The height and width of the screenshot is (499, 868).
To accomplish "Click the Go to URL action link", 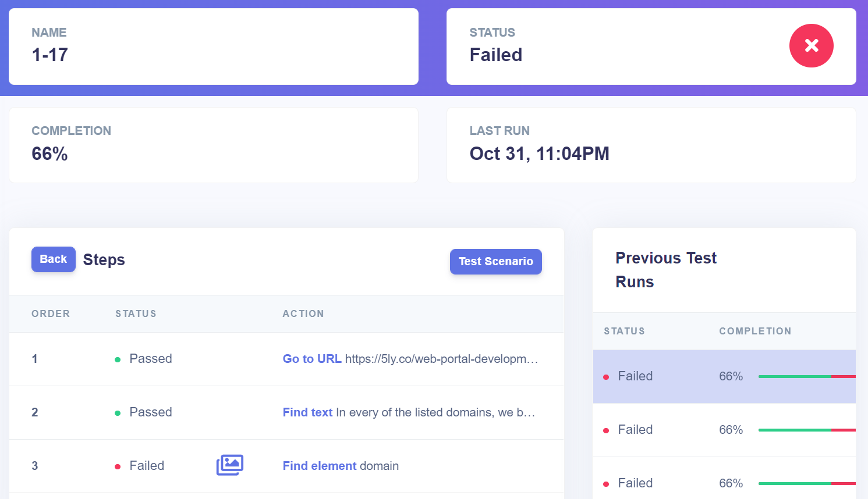I will click(x=312, y=359).
